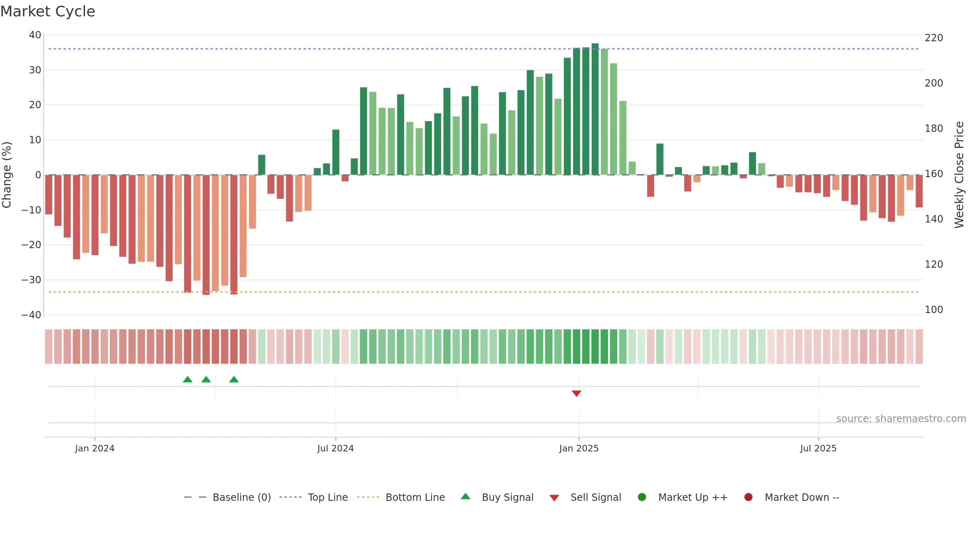
Task: Click the Jan 2025 axis label
Action: point(579,448)
